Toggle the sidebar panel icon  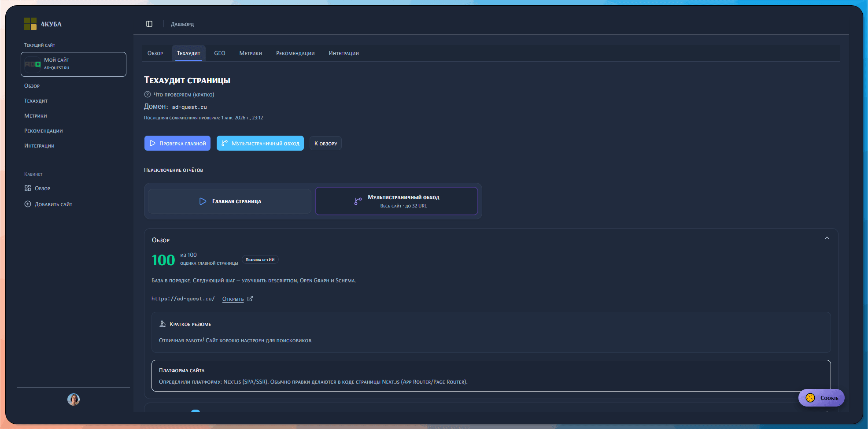[149, 24]
